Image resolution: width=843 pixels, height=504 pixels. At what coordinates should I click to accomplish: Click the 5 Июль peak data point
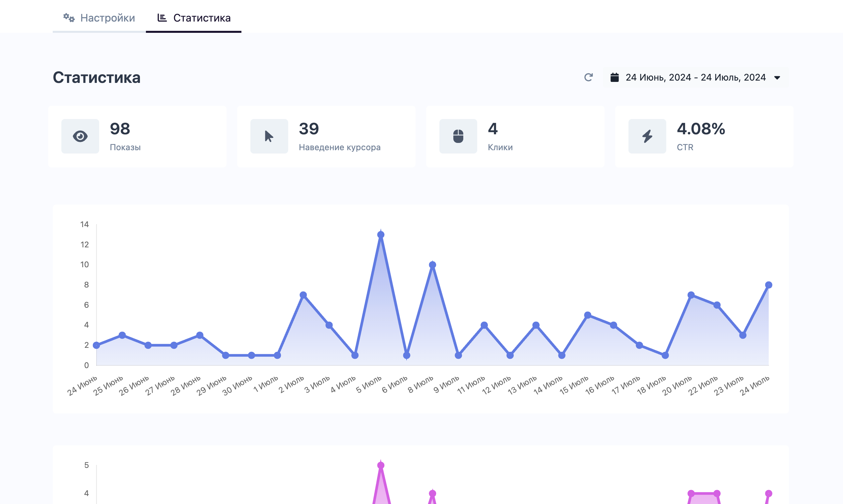pos(381,235)
